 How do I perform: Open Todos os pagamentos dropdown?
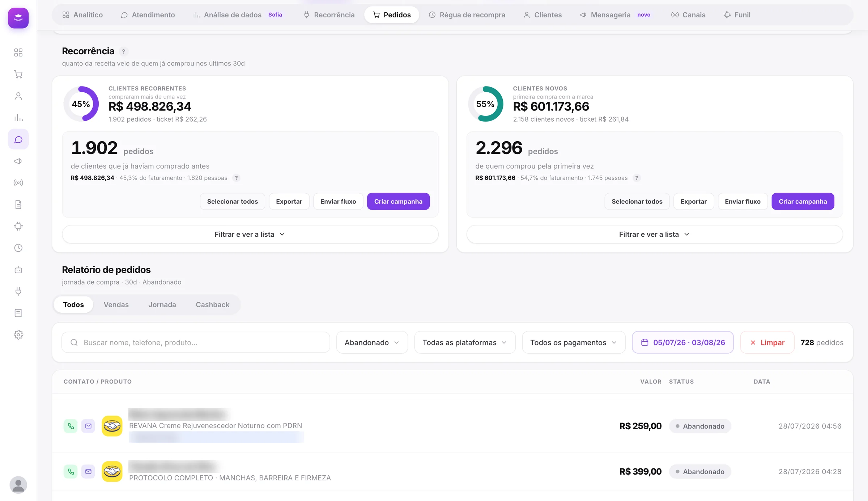click(574, 342)
